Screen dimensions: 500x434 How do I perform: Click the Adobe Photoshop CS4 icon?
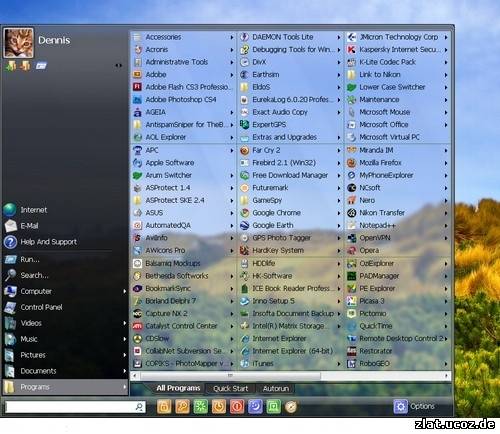(x=137, y=99)
